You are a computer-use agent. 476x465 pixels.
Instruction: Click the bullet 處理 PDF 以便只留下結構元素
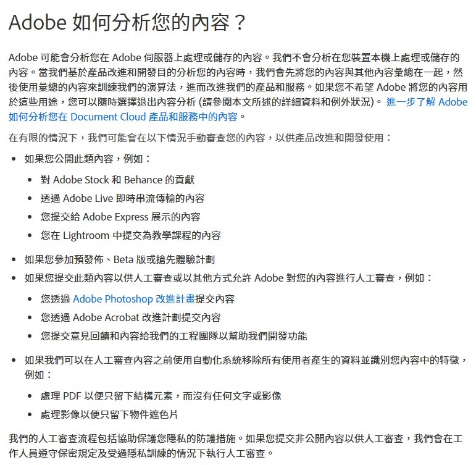tap(161, 396)
